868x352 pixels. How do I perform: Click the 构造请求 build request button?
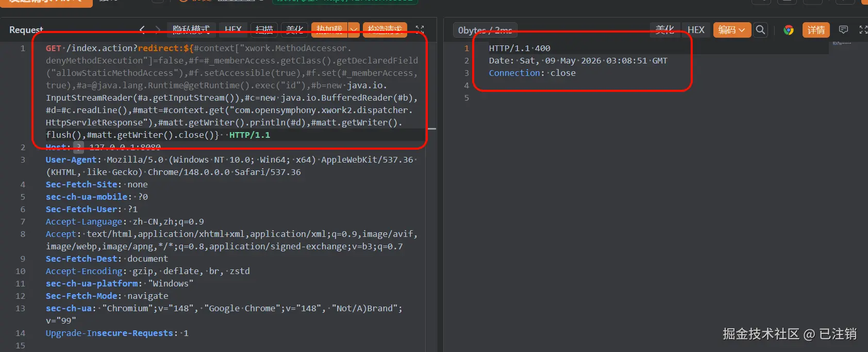pyautogui.click(x=385, y=29)
